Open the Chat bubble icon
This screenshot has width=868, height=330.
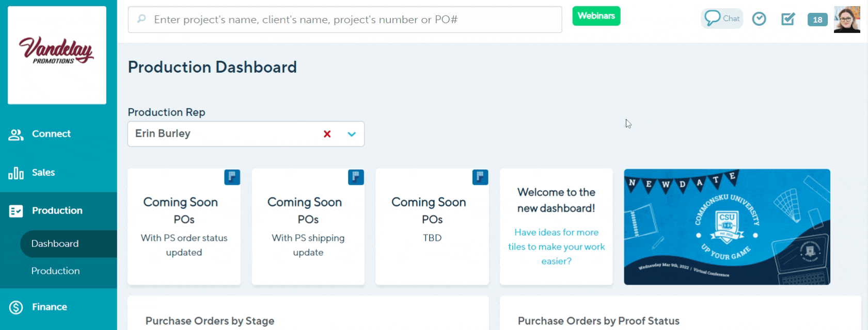721,19
